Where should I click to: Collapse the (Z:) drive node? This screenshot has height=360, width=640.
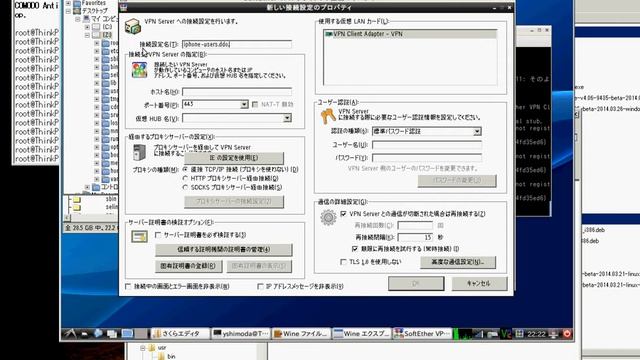coord(87,35)
